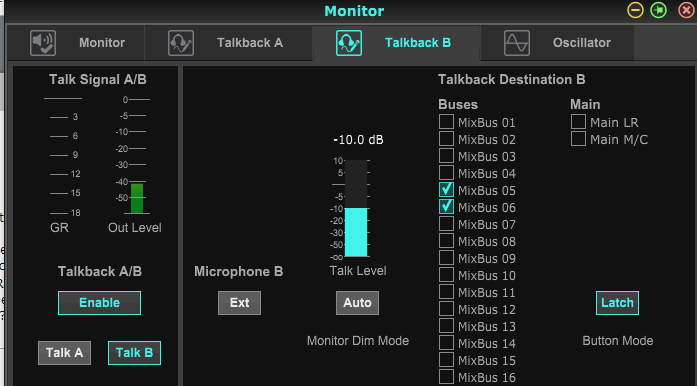
Task: Click the Oscillator sine wave icon
Action: point(517,43)
